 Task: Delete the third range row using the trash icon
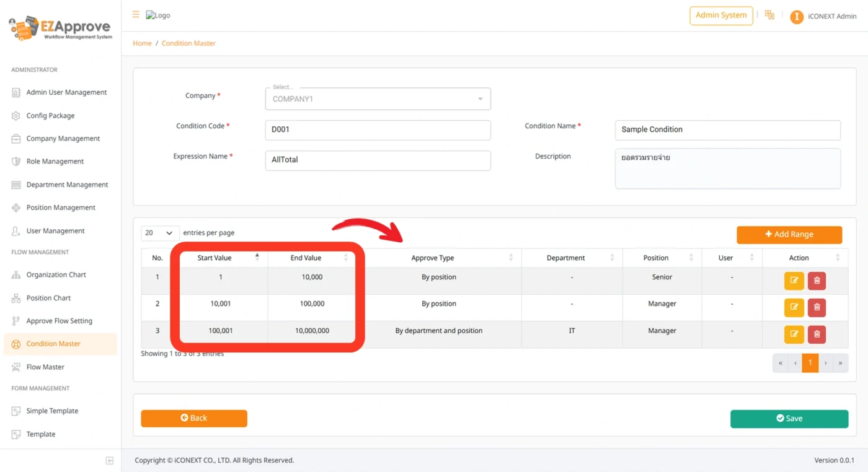[x=817, y=334]
